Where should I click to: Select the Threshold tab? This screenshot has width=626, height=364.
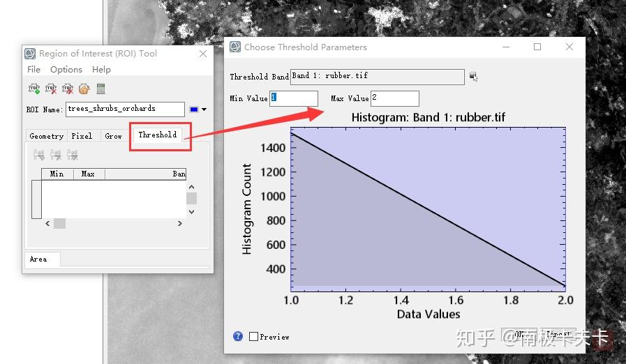(x=158, y=135)
